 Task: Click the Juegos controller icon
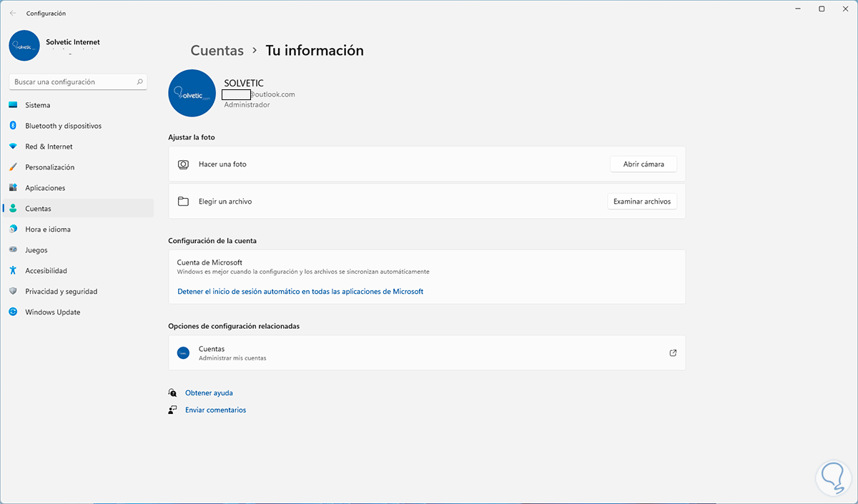13,250
